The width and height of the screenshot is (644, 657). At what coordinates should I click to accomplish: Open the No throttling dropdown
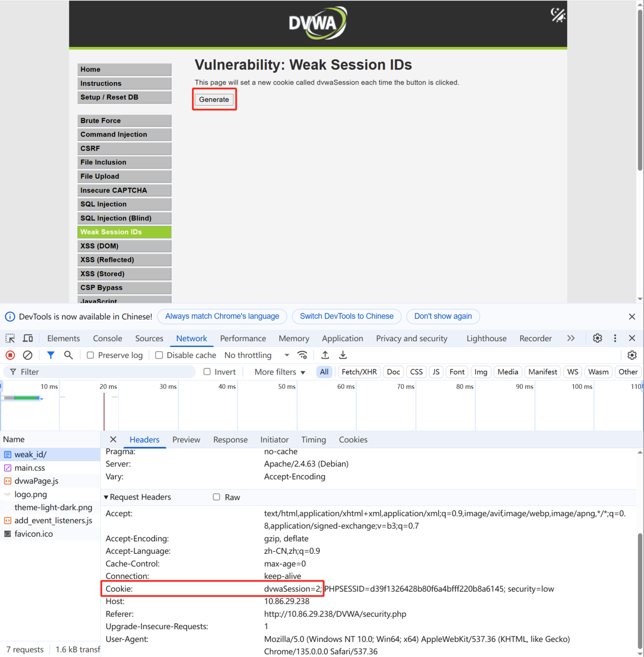tap(257, 355)
